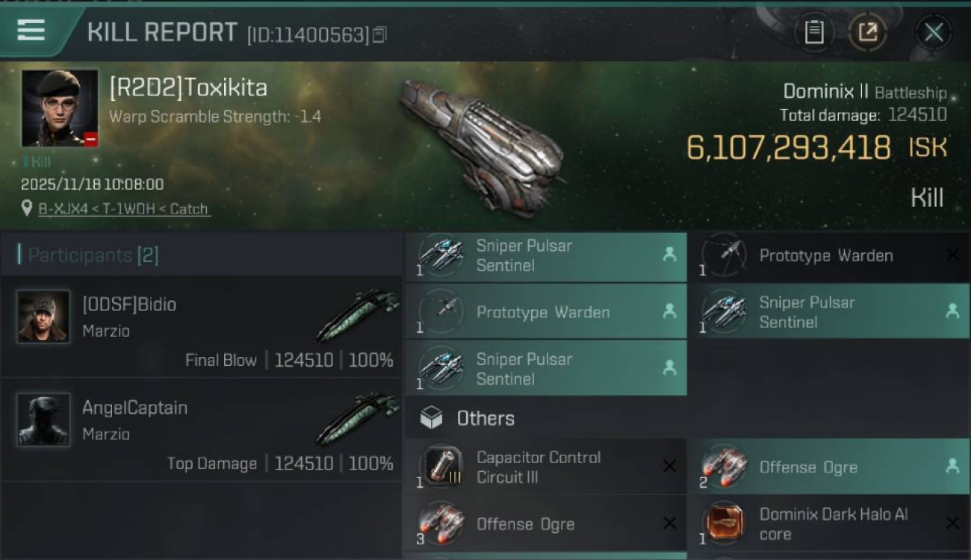
Task: Open the hamburger menu
Action: click(x=31, y=31)
